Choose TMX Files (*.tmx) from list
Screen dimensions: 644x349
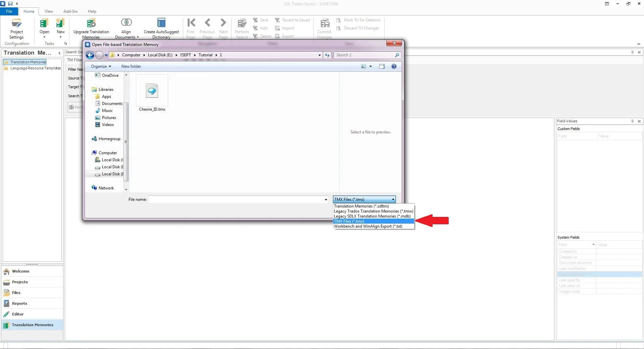(374, 221)
